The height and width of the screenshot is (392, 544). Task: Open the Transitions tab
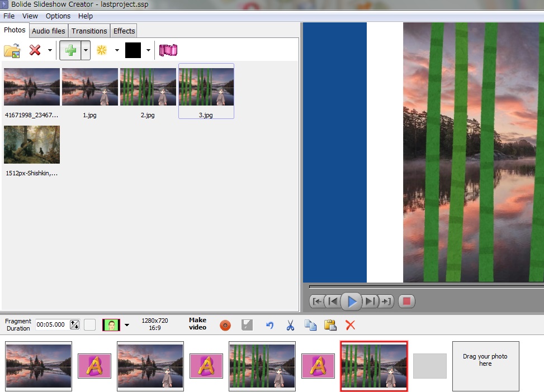tap(89, 31)
